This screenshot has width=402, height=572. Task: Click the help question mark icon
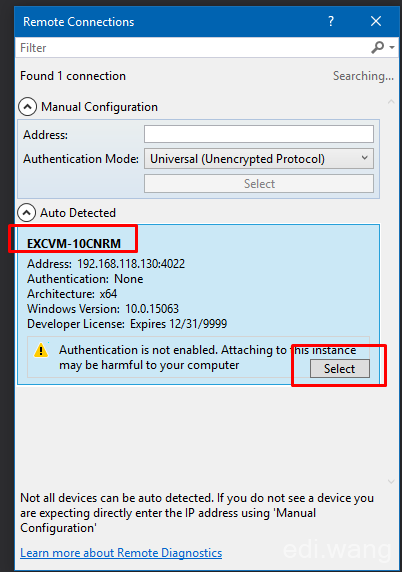click(x=331, y=21)
